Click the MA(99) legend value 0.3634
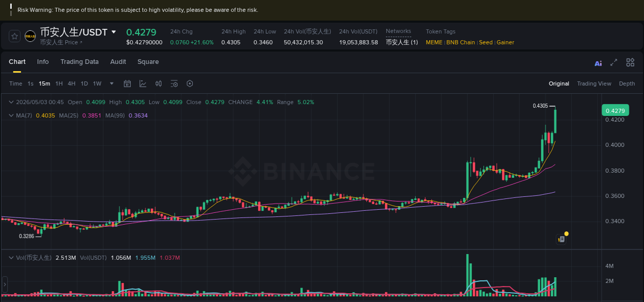 tap(138, 115)
